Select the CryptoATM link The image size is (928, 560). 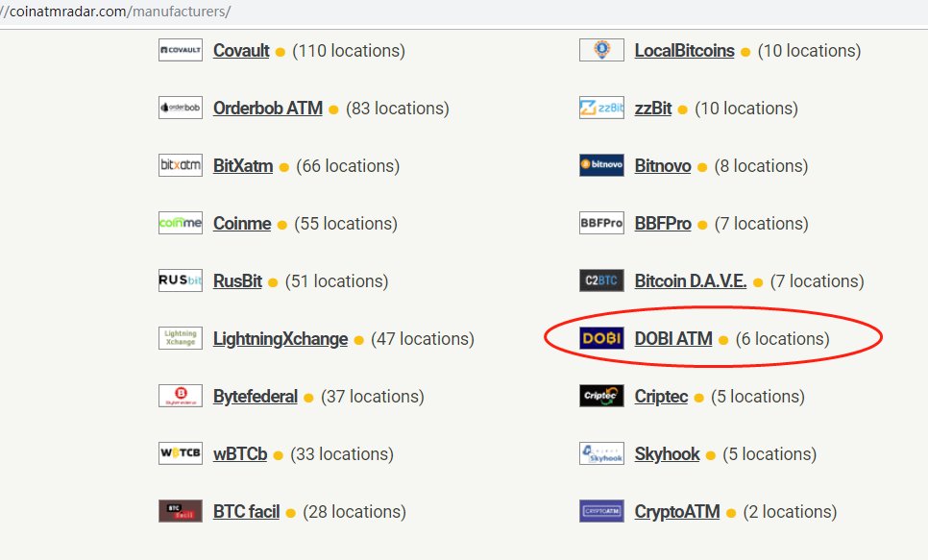[677, 511]
